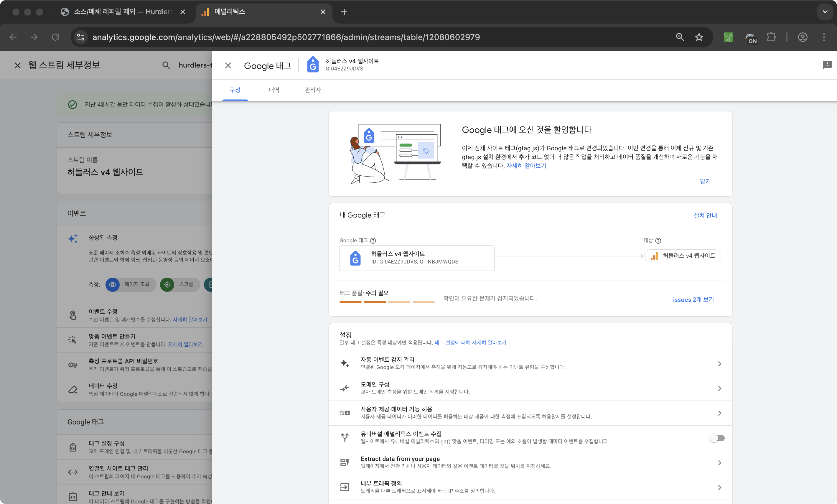Click the 향상된 측정 sparkle icon

73,239
